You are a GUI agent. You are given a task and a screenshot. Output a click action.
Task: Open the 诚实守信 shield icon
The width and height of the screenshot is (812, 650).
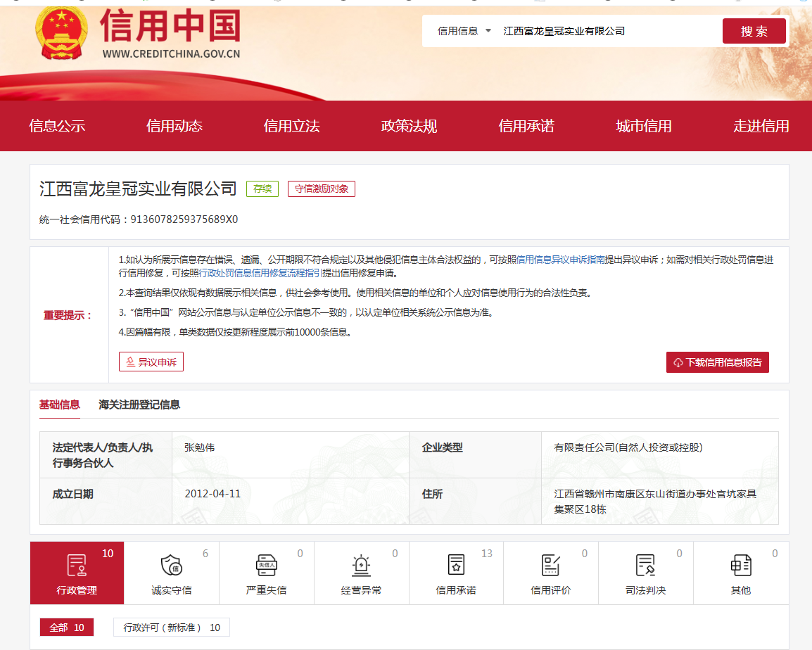tap(171, 566)
